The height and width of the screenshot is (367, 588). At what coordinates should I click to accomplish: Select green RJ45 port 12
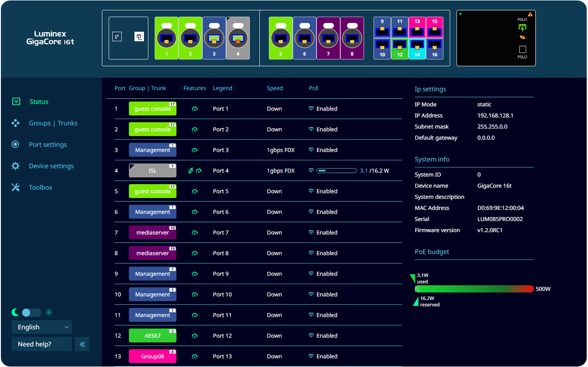coord(400,48)
